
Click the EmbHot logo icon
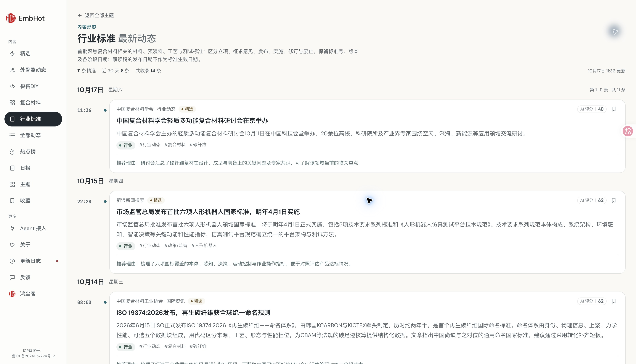11,18
